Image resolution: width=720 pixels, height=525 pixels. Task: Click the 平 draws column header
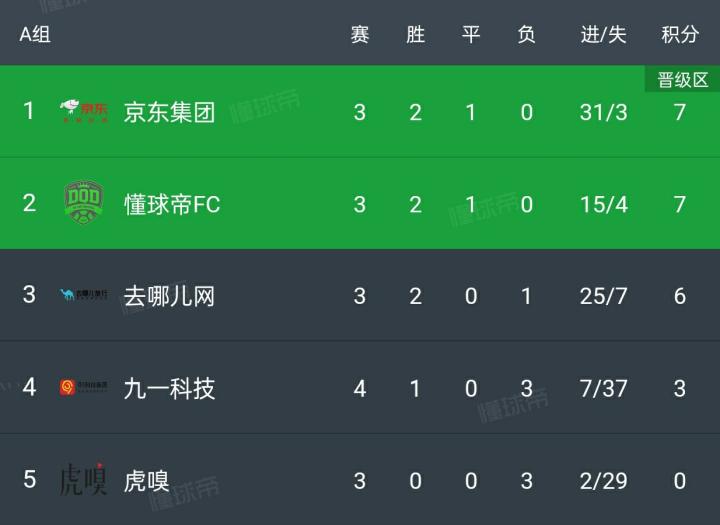[x=471, y=34]
